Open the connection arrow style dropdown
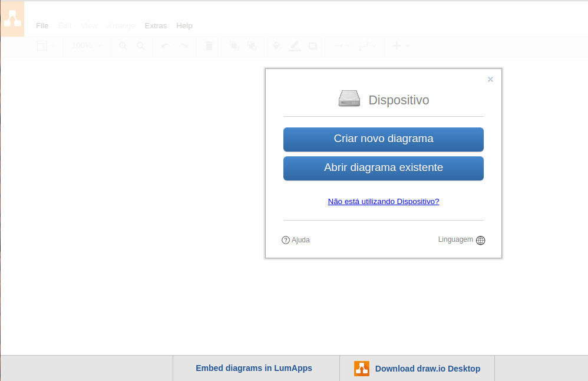The image size is (588, 381). point(342,46)
